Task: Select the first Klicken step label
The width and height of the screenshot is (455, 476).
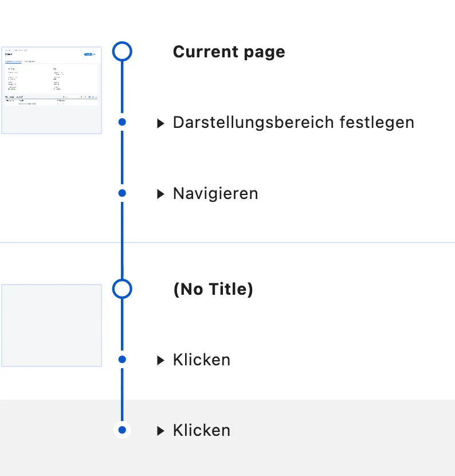Action: click(202, 360)
